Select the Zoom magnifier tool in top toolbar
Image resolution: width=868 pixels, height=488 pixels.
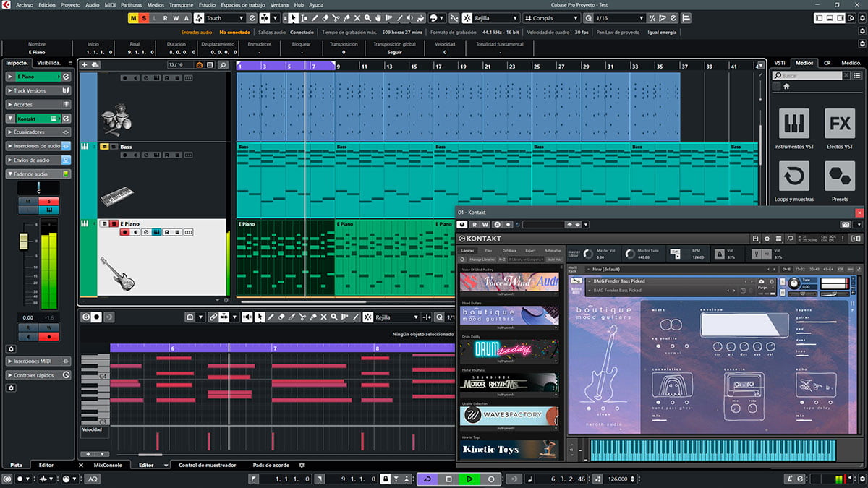coord(367,17)
